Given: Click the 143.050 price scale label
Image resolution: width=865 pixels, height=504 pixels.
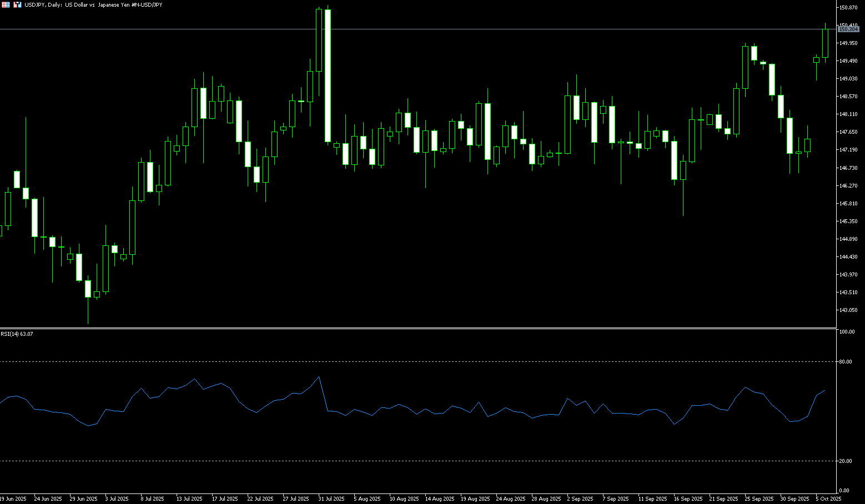Looking at the screenshot, I should [x=848, y=310].
